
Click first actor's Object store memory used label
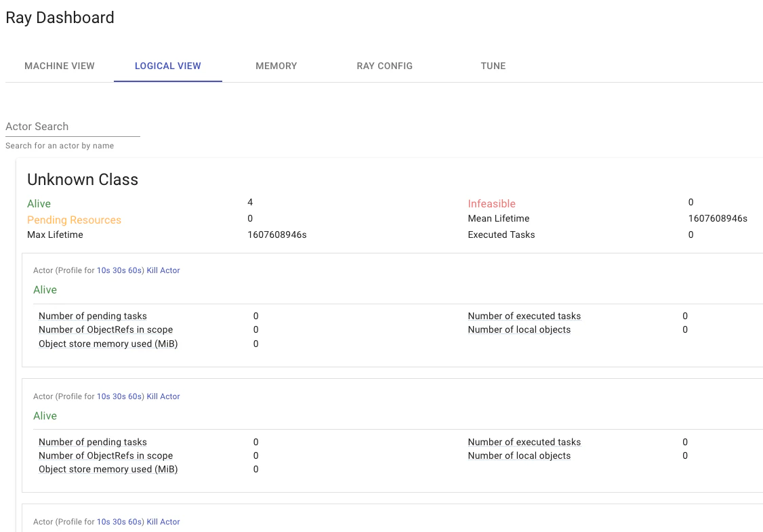click(108, 344)
